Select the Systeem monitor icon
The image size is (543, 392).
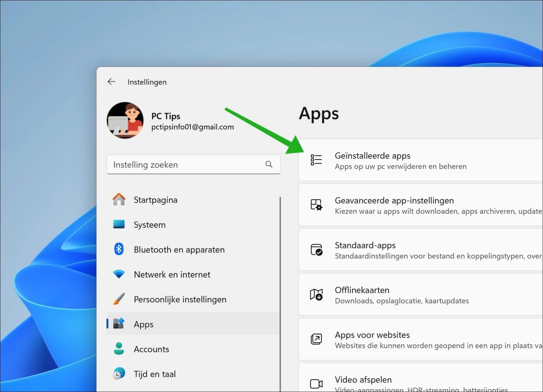pyautogui.click(x=119, y=225)
